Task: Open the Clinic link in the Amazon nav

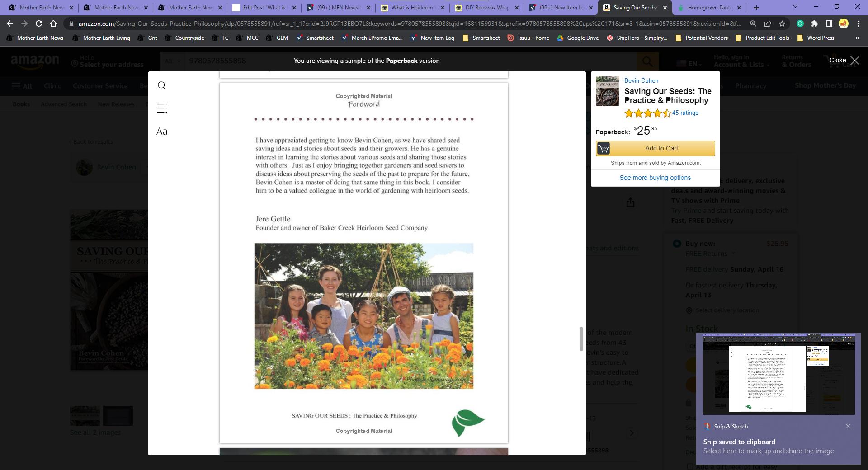Action: (x=52, y=86)
